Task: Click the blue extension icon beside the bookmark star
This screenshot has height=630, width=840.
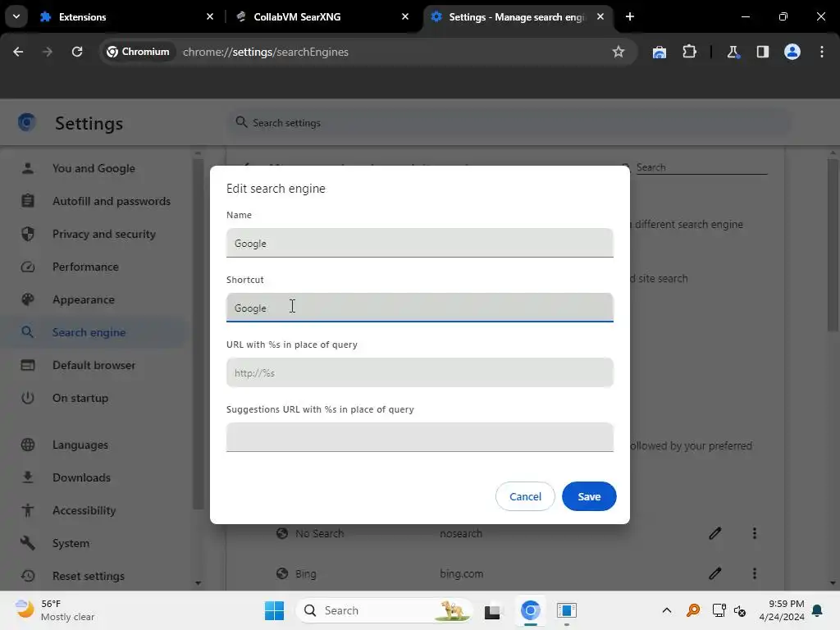Action: (x=660, y=52)
